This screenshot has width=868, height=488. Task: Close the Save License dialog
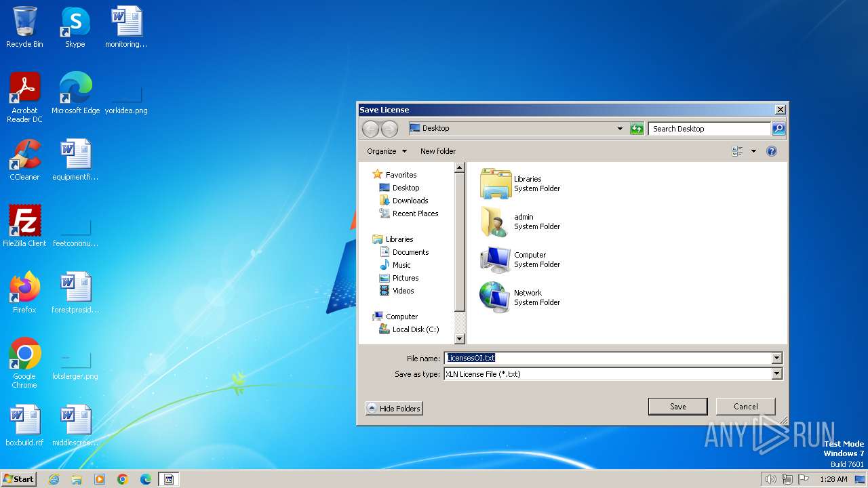click(781, 110)
